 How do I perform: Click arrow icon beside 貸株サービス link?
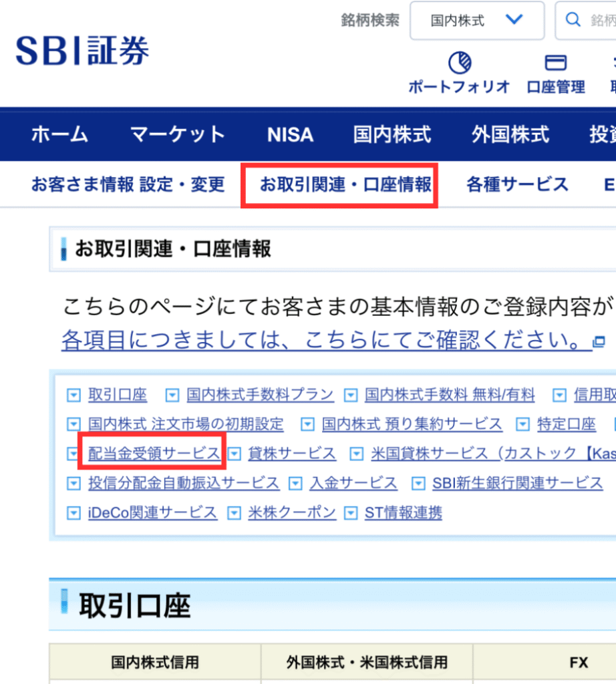pyautogui.click(x=234, y=454)
